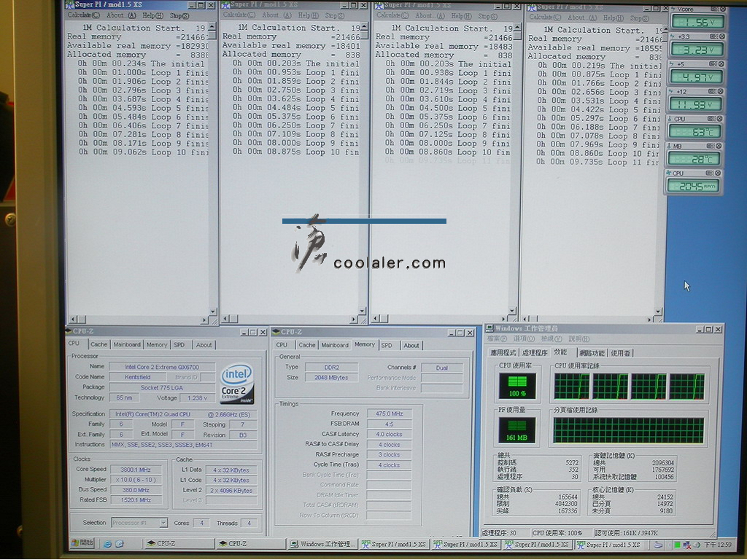Click memory Frequency value 475.0 MHz

[389, 413]
